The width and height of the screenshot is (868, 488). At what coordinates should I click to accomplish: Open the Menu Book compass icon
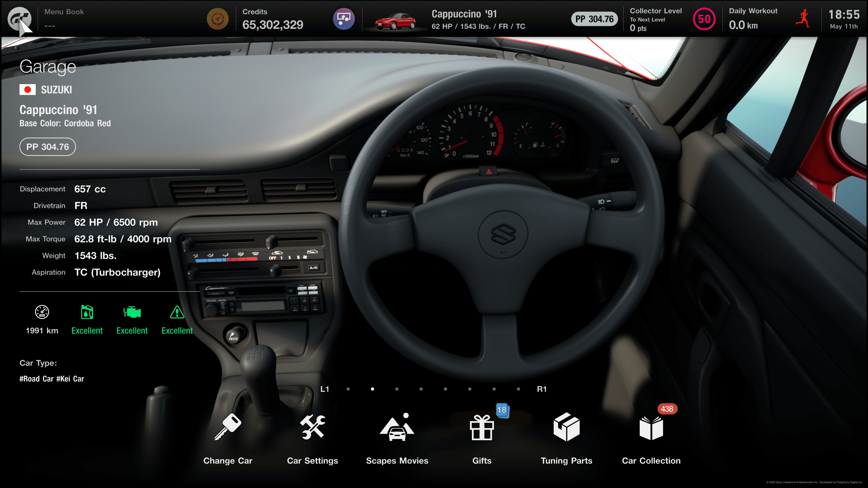(x=218, y=19)
